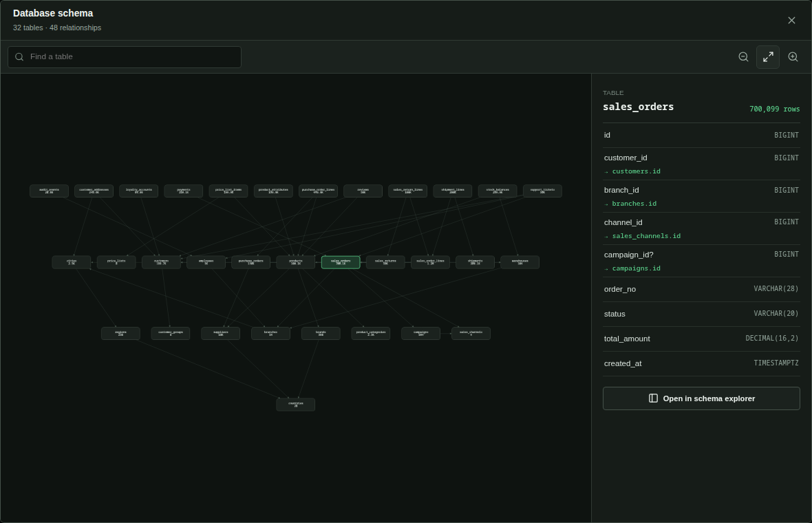812x523 pixels.
Task: Select the sales_returns table node
Action: click(x=385, y=262)
